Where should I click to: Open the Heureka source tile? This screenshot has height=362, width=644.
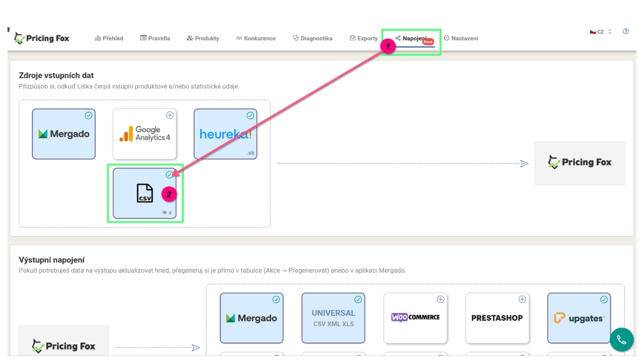(x=225, y=134)
